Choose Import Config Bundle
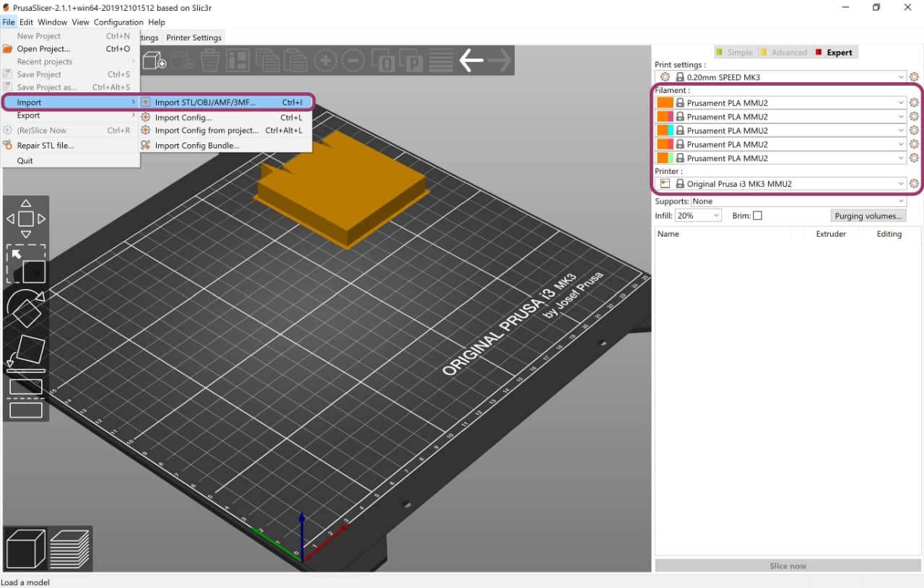Viewport: 924px width, 588px height. coord(226,146)
